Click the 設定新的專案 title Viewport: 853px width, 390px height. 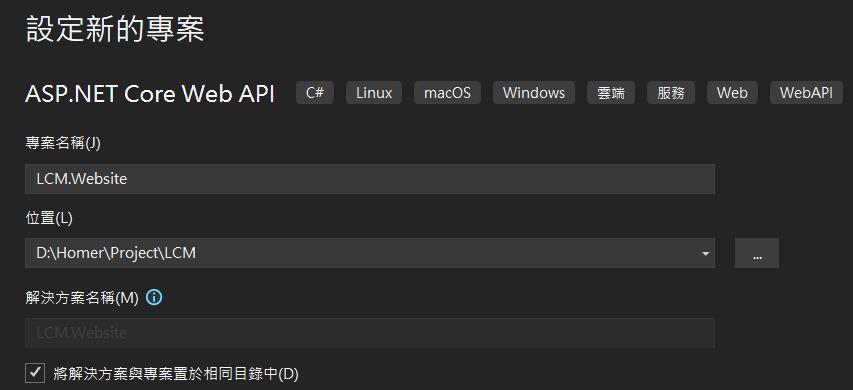coord(115,29)
